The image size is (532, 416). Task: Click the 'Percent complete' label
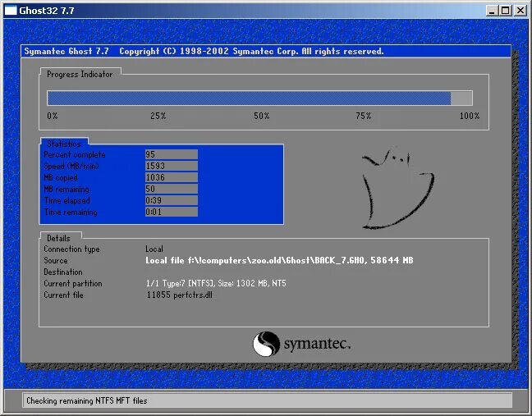coord(75,154)
